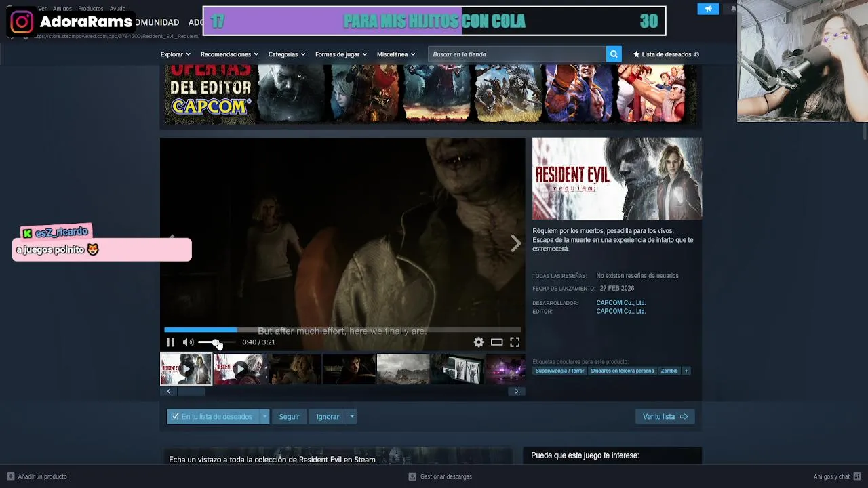Click release date value 27 FEB 2026
This screenshot has width=868, height=488.
(x=617, y=289)
